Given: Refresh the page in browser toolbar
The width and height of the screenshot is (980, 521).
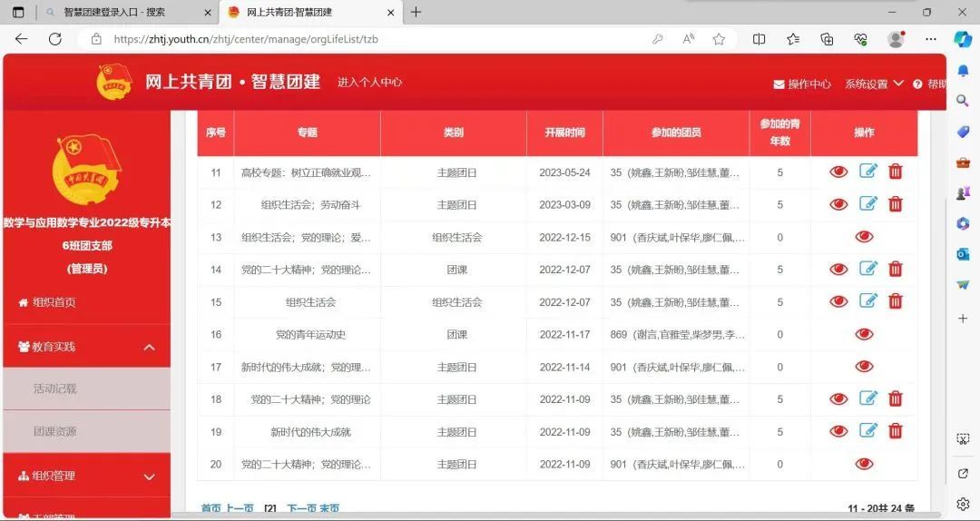Looking at the screenshot, I should point(55,39).
